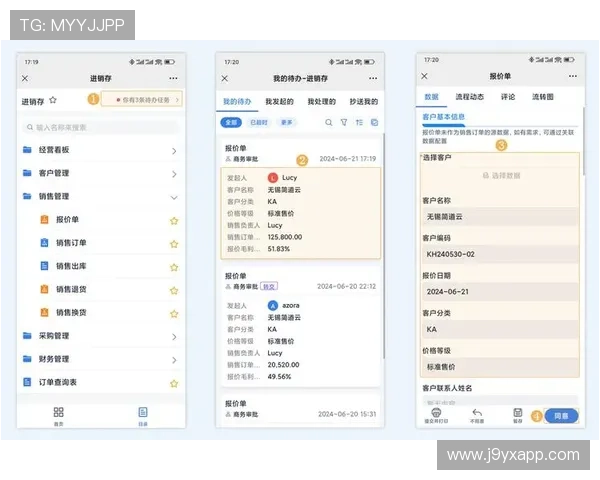Click the batch-select icon in 我的待办 toolbar

click(374, 122)
